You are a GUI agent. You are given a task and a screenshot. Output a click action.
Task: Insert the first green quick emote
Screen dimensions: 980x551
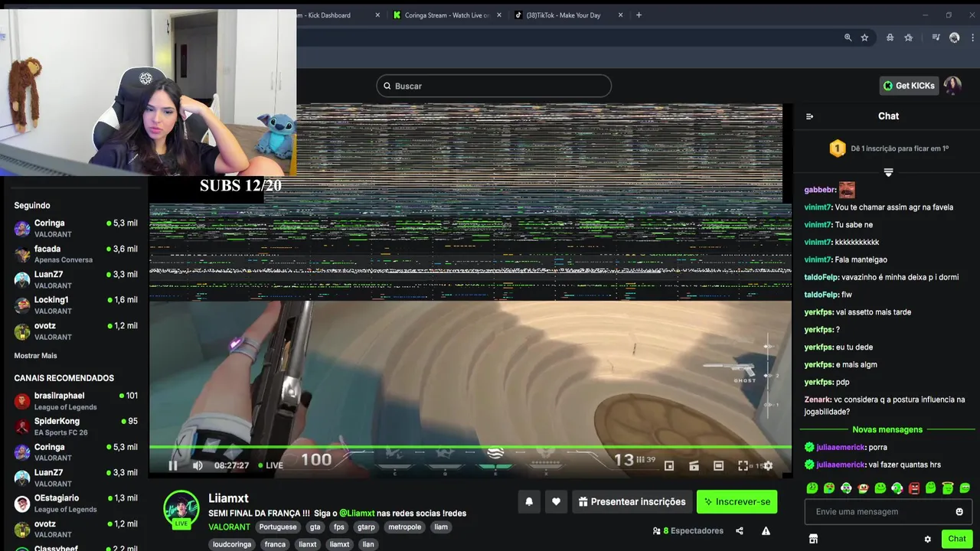tap(812, 488)
